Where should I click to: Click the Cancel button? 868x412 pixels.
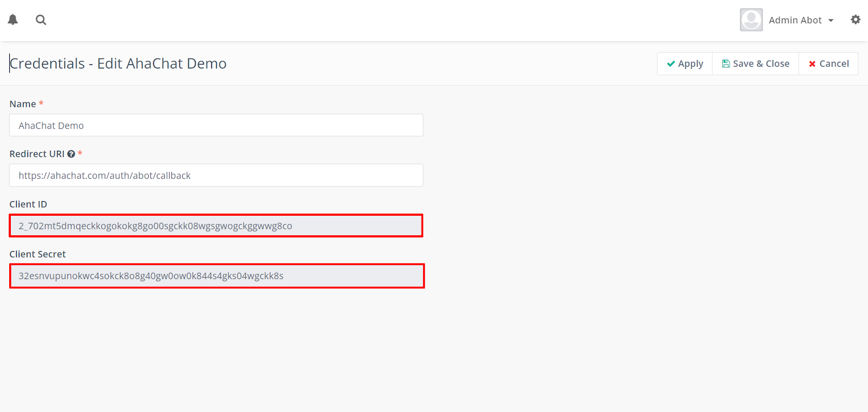click(828, 63)
